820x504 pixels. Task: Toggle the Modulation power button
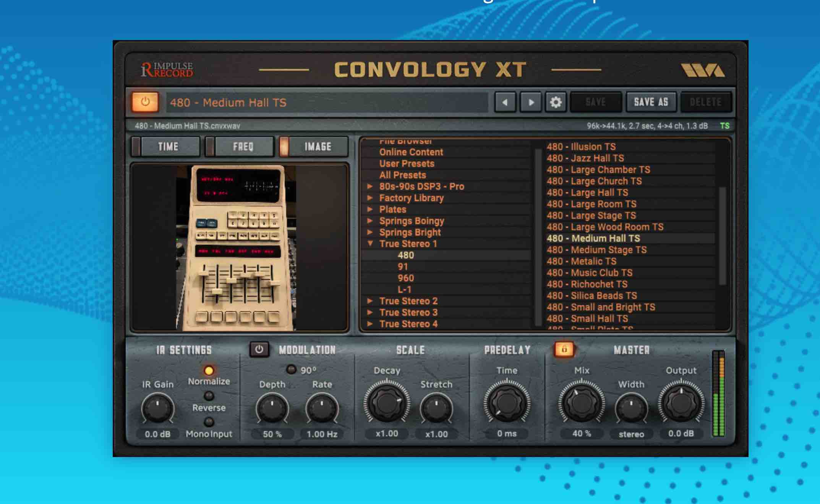[x=259, y=349]
